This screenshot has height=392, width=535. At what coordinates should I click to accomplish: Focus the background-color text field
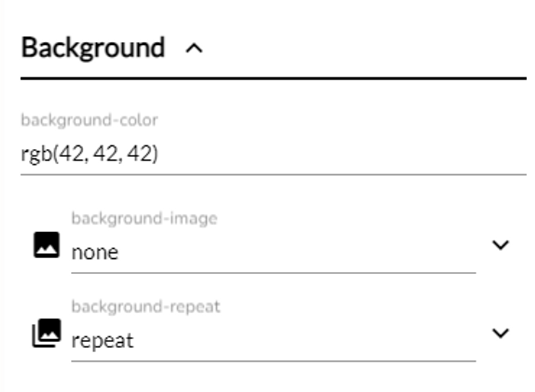click(273, 154)
